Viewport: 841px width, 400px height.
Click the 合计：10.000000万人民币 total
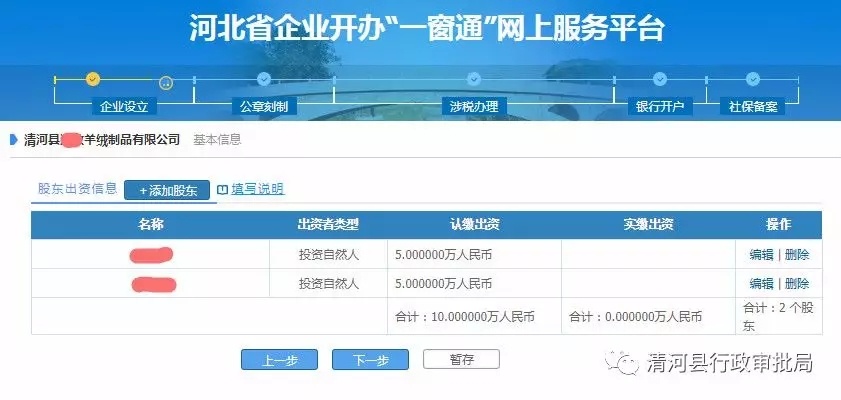465,317
